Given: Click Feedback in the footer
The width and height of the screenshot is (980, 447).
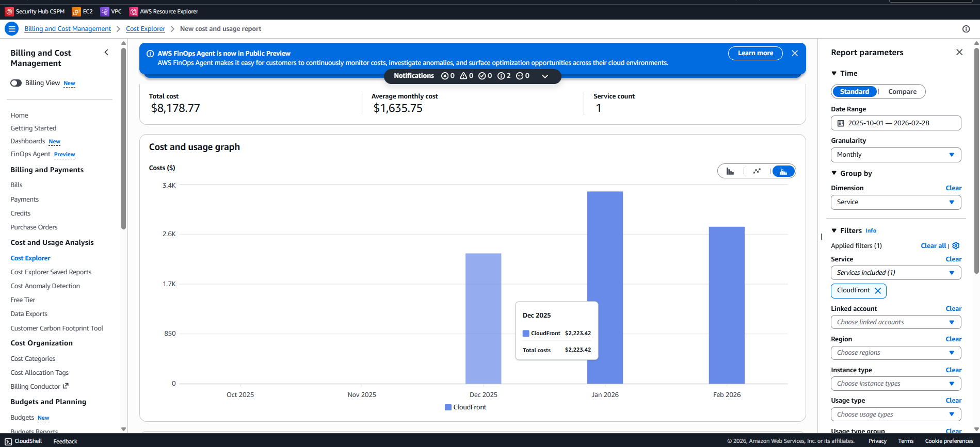Looking at the screenshot, I should [x=65, y=441].
